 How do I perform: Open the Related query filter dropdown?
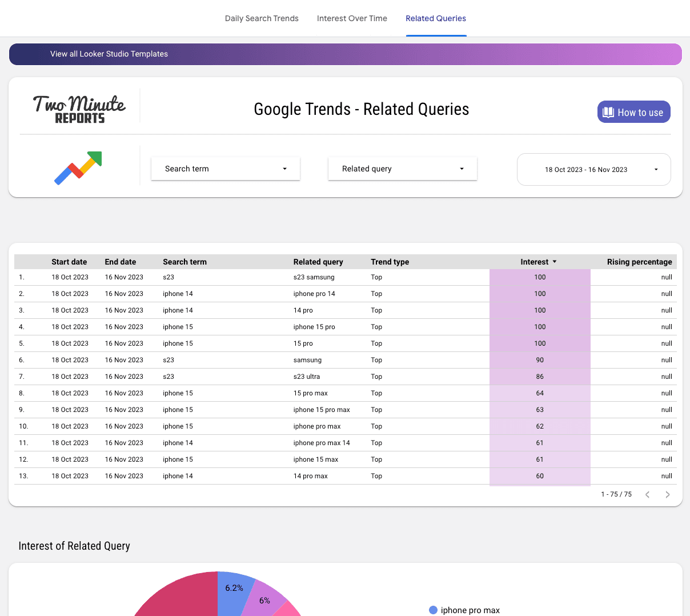tap(402, 169)
